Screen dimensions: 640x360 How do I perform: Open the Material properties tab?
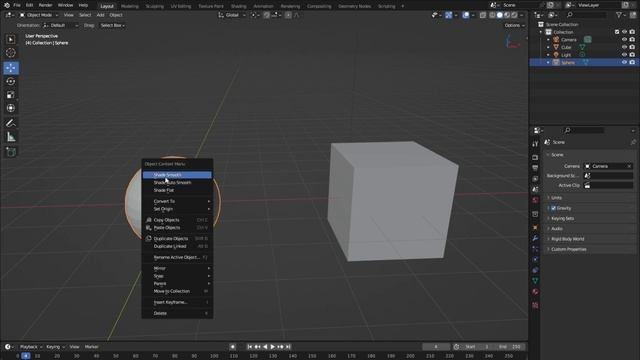[x=535, y=291]
